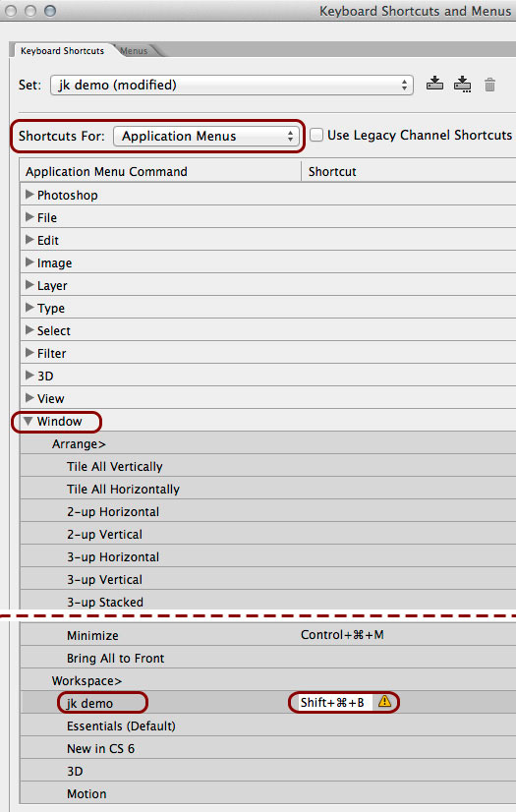Image resolution: width=516 pixels, height=812 pixels.
Task: Expand the Filter menu group
Action: pyautogui.click(x=29, y=353)
